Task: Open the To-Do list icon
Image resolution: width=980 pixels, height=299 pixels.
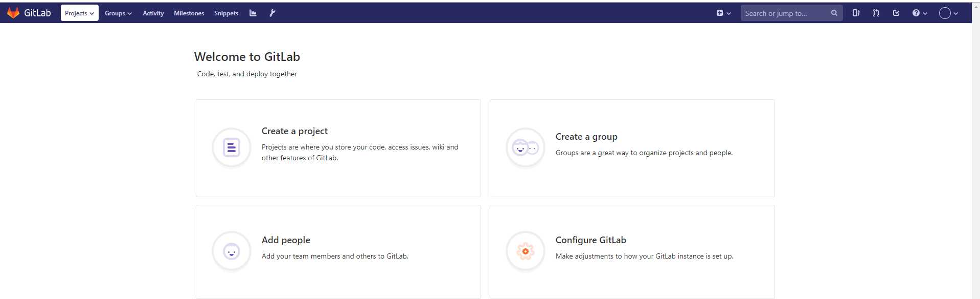Action: [x=896, y=13]
